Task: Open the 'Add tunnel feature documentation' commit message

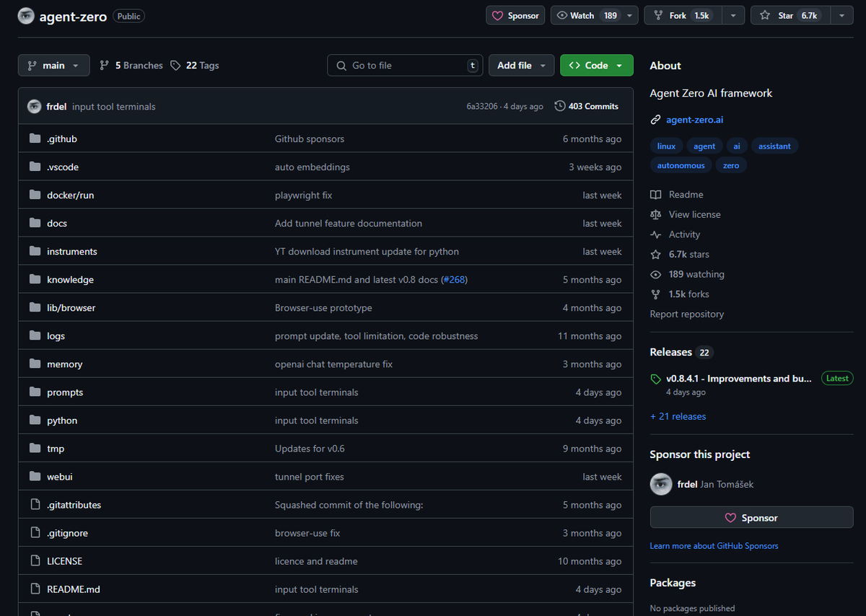Action: pyautogui.click(x=349, y=224)
